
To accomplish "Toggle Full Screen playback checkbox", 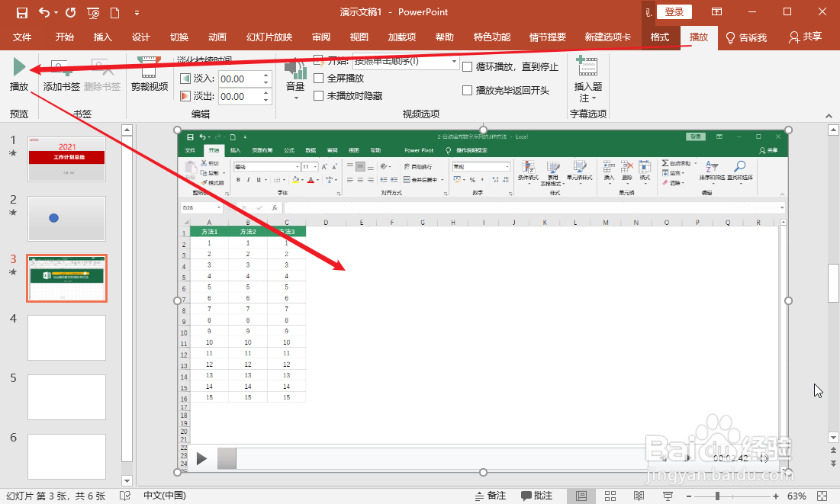I will pyautogui.click(x=319, y=79).
